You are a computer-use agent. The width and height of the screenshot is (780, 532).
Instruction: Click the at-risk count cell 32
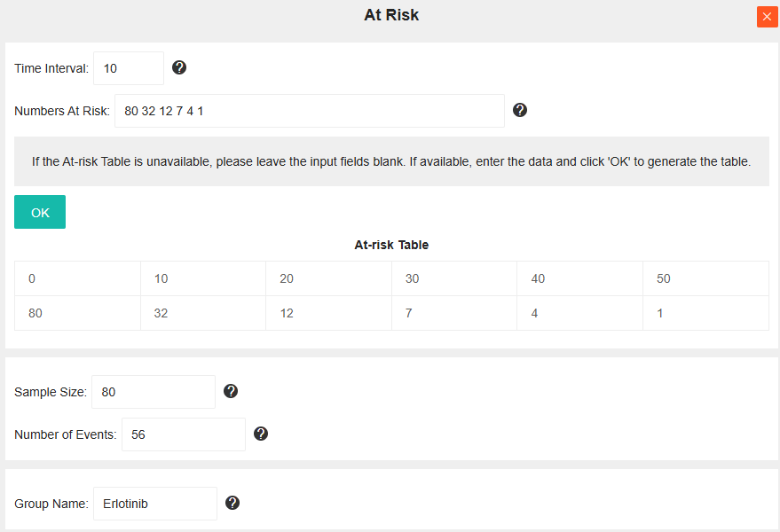coord(203,313)
